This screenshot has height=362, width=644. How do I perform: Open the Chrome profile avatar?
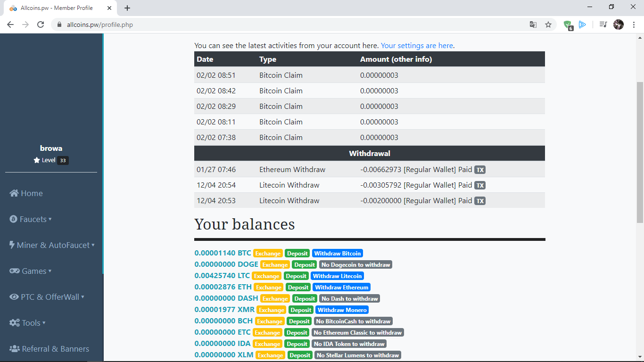(619, 25)
